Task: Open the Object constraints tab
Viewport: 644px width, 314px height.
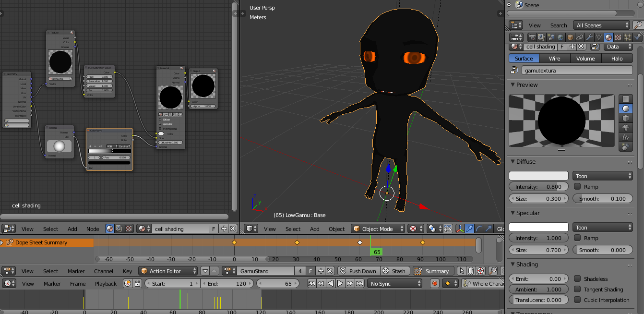Action: pos(580,37)
